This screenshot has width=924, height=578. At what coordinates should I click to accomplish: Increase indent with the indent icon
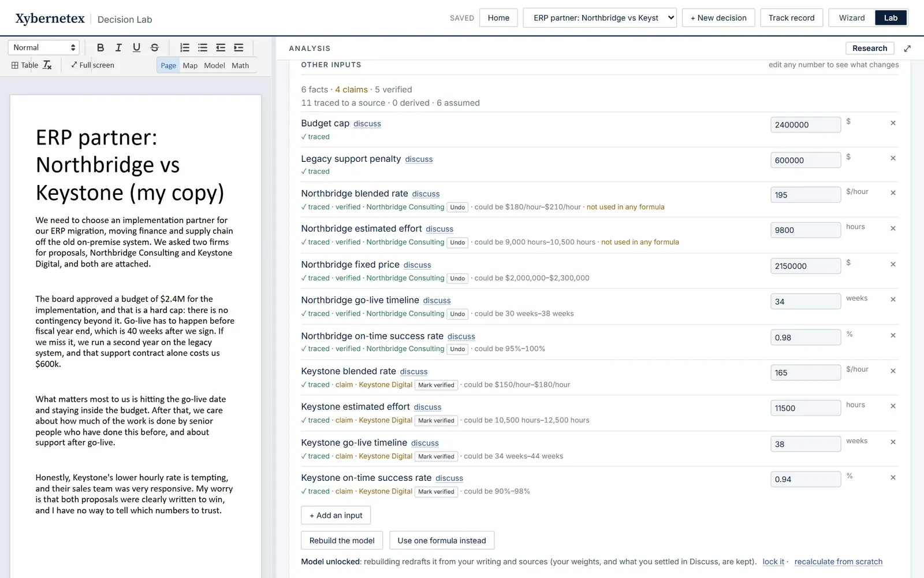click(x=239, y=47)
